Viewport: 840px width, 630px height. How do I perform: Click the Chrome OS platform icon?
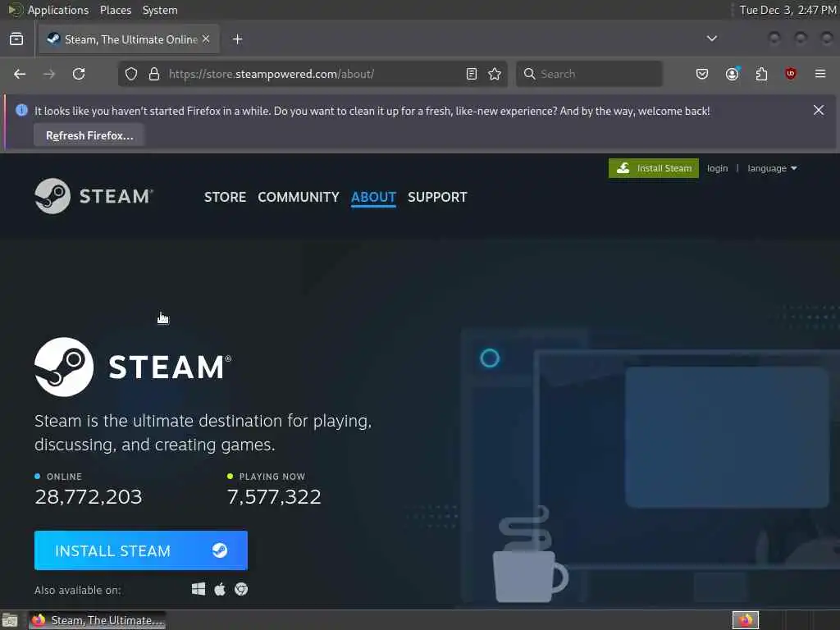pyautogui.click(x=241, y=589)
